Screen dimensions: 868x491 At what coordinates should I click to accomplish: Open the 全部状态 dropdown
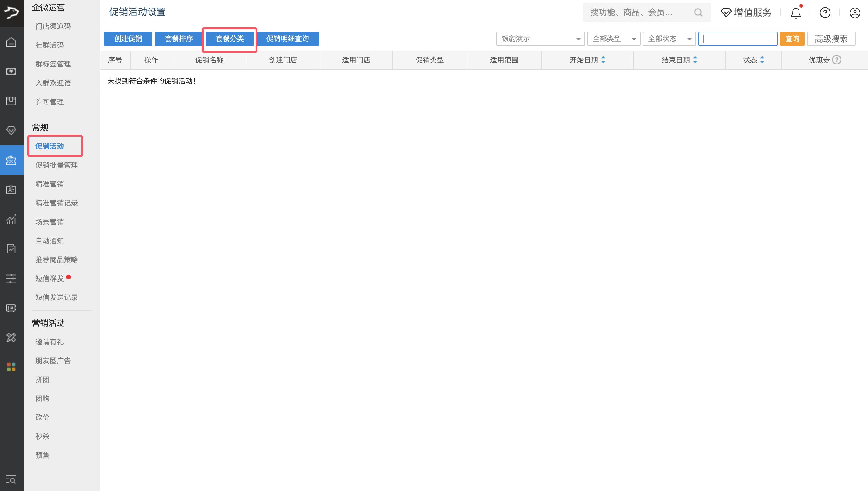pos(669,39)
